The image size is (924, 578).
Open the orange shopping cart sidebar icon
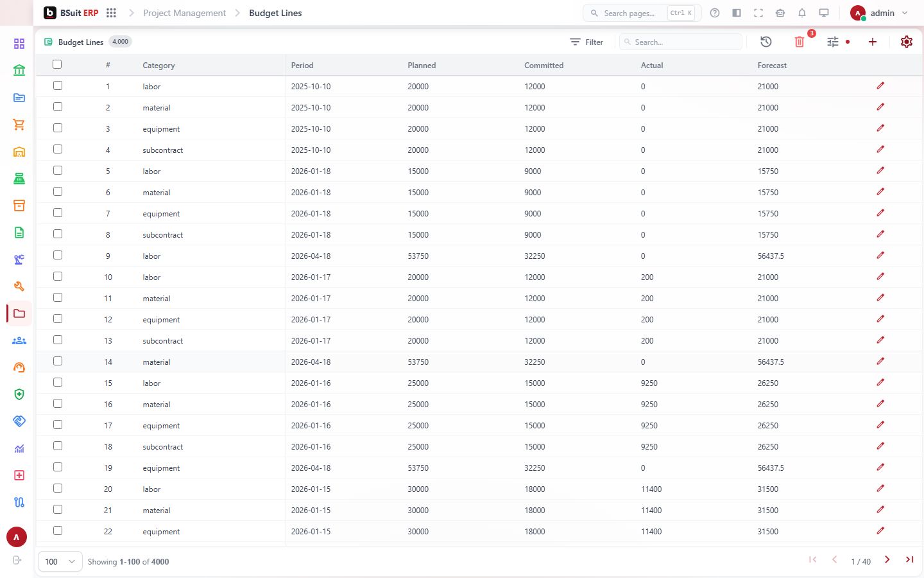pos(19,125)
